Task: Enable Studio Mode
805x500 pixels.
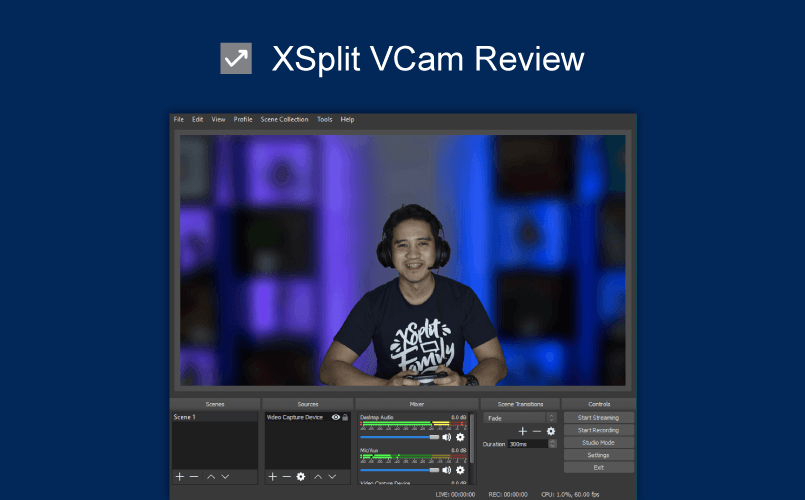Action: click(599, 443)
